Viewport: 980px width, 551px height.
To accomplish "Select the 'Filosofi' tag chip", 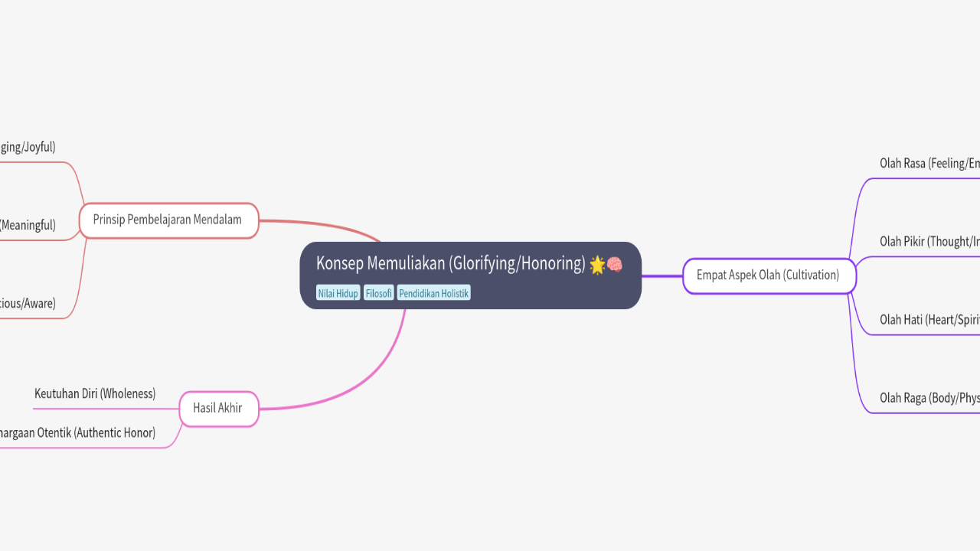I will click(378, 292).
